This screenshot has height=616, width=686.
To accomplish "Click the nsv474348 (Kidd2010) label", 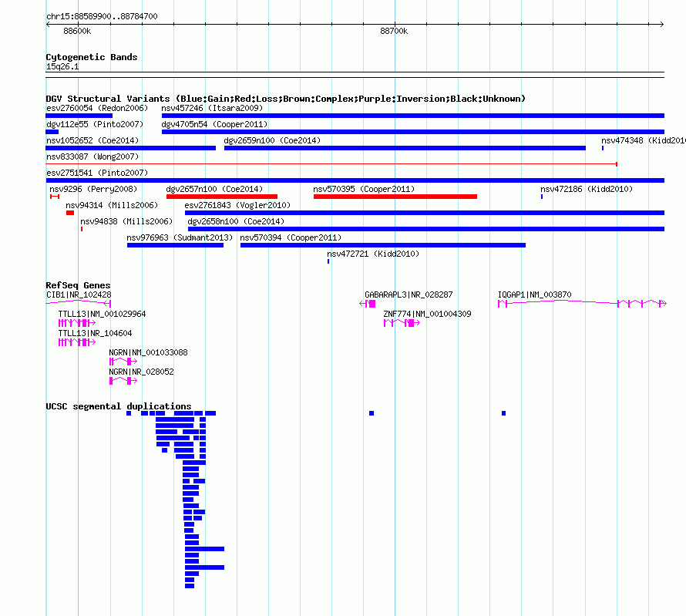I will [643, 140].
